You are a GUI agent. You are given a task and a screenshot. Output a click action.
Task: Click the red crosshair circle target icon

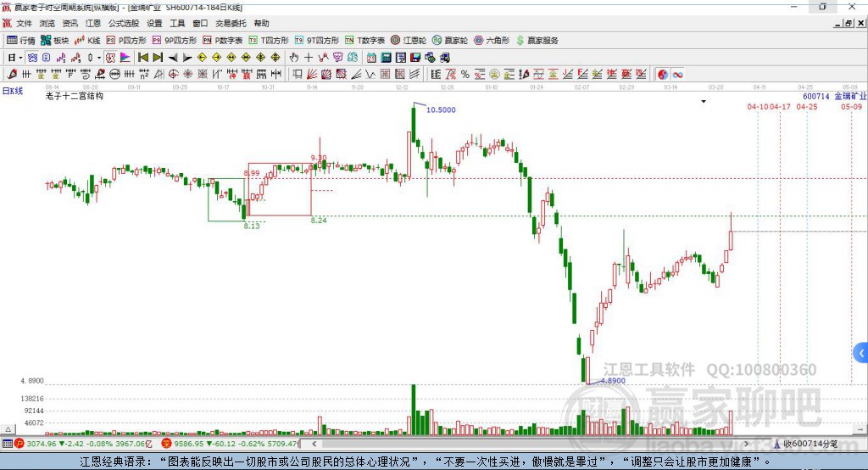(x=173, y=75)
